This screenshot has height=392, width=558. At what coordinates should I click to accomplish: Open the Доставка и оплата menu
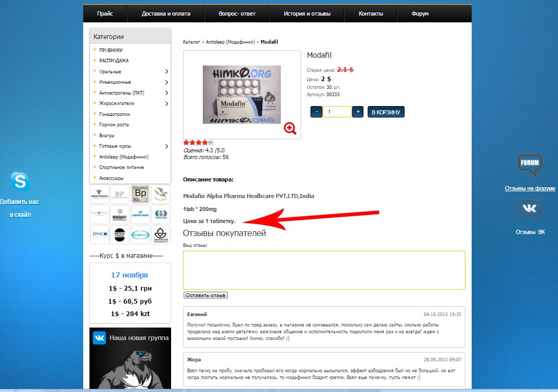click(166, 14)
